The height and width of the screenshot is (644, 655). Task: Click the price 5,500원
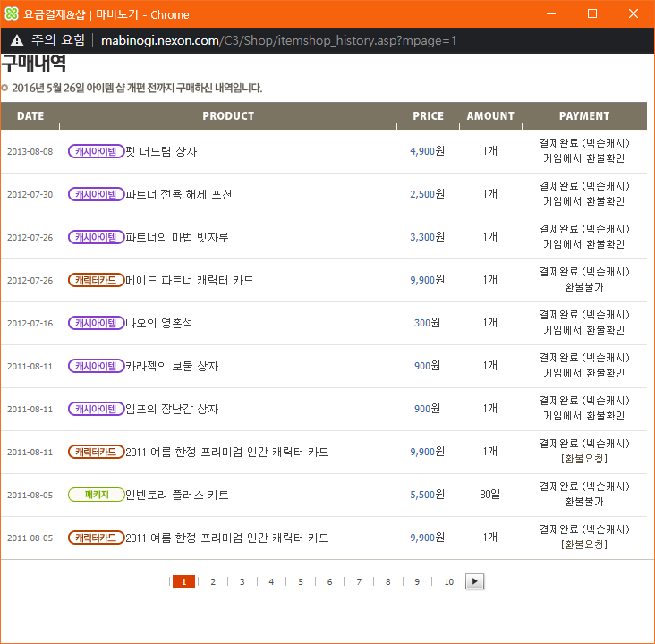click(427, 494)
